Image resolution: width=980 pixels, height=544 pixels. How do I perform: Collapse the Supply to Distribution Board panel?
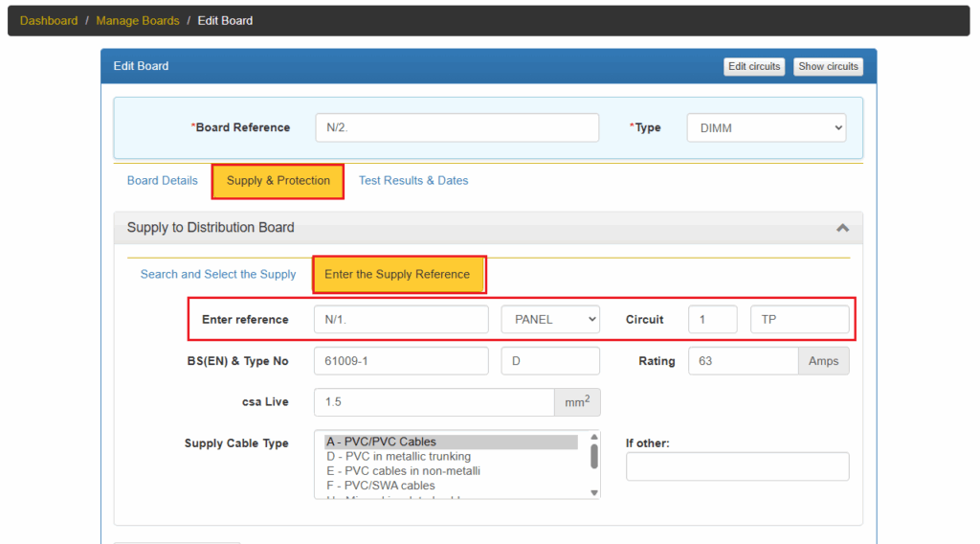[842, 228]
